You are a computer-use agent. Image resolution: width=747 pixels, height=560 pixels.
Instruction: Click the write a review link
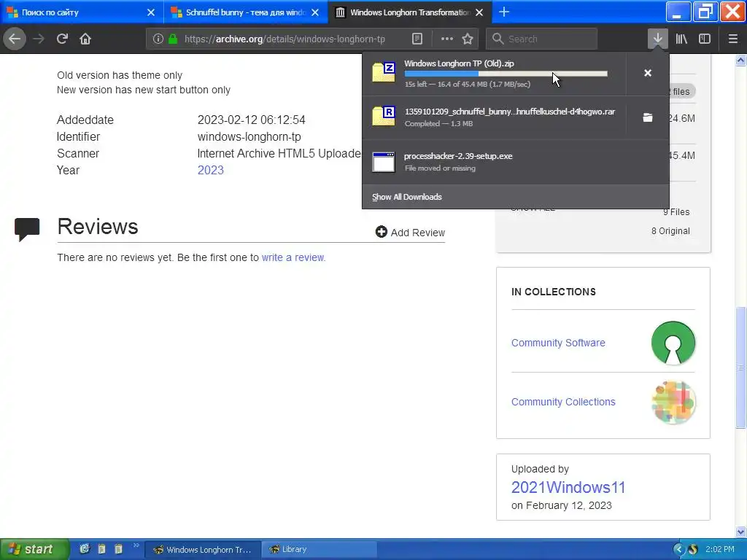point(293,257)
